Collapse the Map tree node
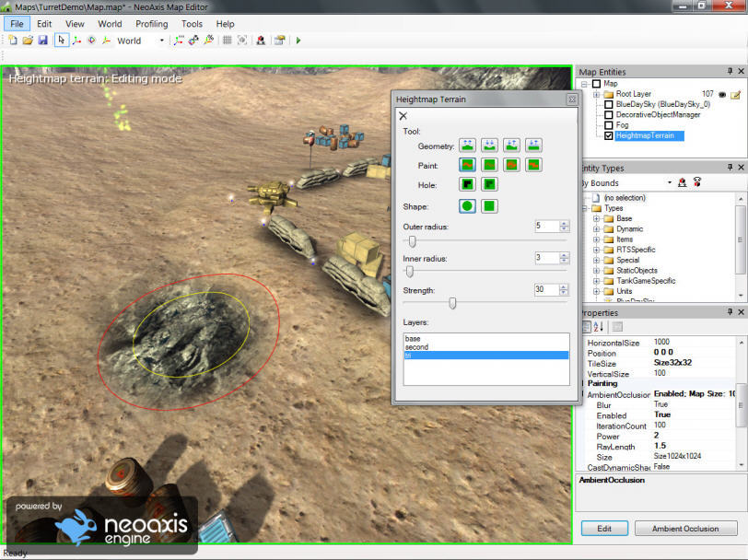This screenshot has height=560, width=748. pyautogui.click(x=584, y=84)
